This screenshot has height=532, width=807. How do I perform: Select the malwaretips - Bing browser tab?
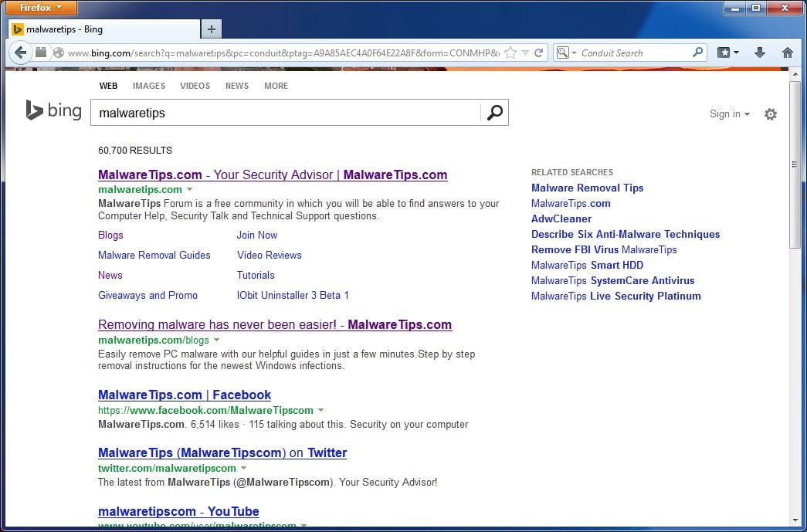coord(104,29)
